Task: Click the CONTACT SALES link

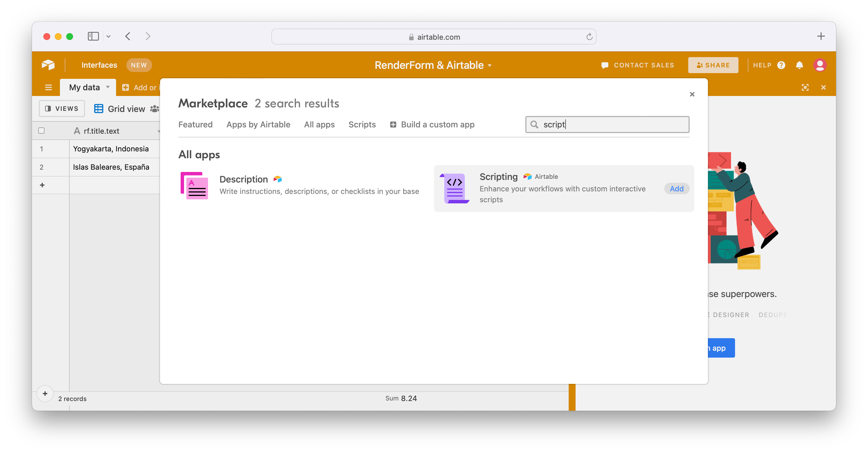Action: pyautogui.click(x=644, y=65)
